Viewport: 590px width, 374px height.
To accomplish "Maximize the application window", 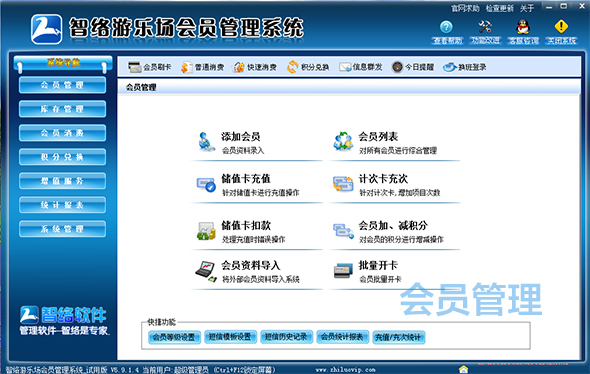I will pos(564,7).
